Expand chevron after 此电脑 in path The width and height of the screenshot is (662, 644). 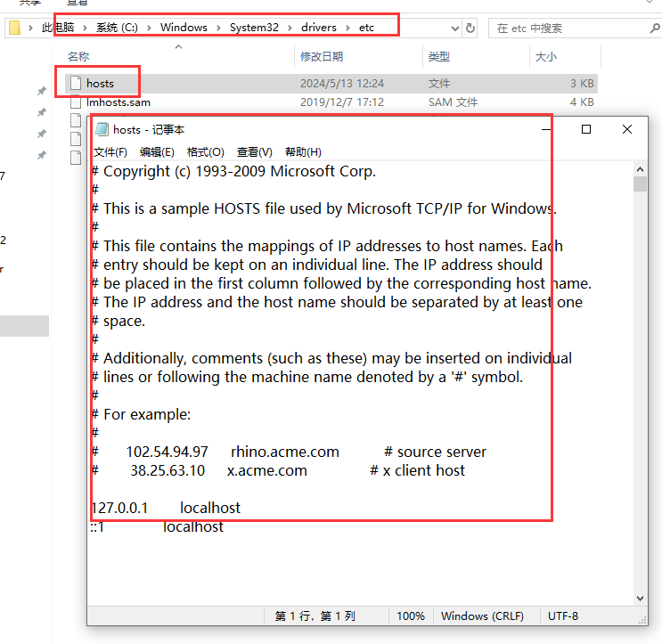click(x=85, y=28)
